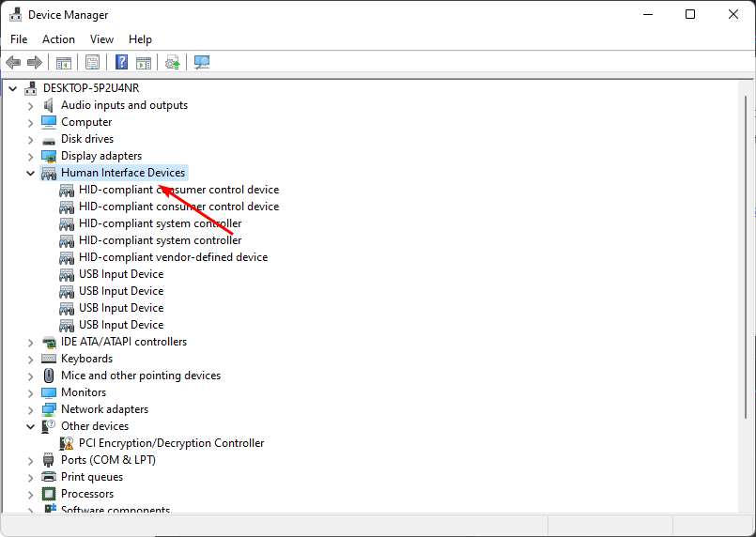Minimize the Device Manager window
Image resolution: width=756 pixels, height=537 pixels.
pos(647,14)
